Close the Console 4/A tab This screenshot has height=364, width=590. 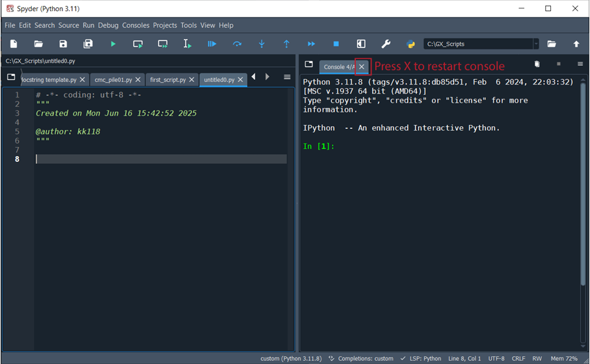362,67
